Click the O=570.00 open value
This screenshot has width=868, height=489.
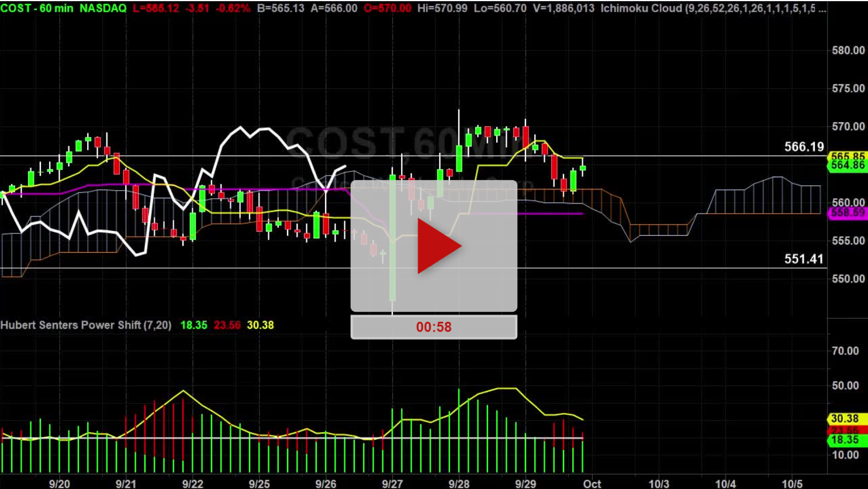pyautogui.click(x=386, y=8)
